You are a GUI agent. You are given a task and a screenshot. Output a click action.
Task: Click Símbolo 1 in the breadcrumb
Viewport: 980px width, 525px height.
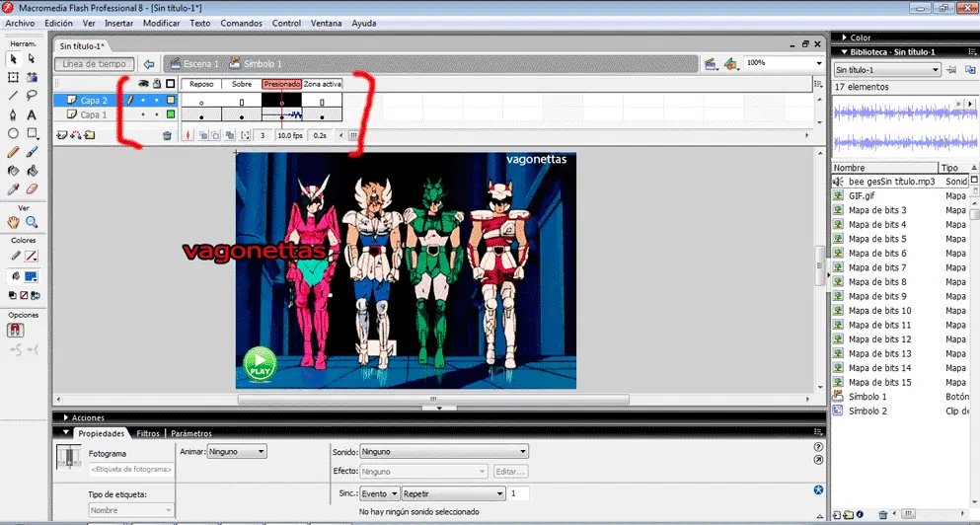coord(255,64)
